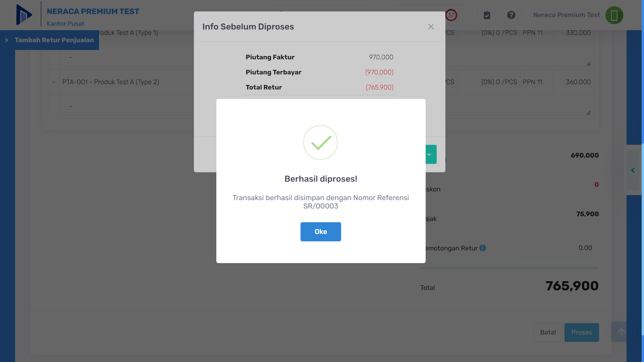Expand the Tambah Retur Penjualan breadcrumb arrow

tap(7, 40)
